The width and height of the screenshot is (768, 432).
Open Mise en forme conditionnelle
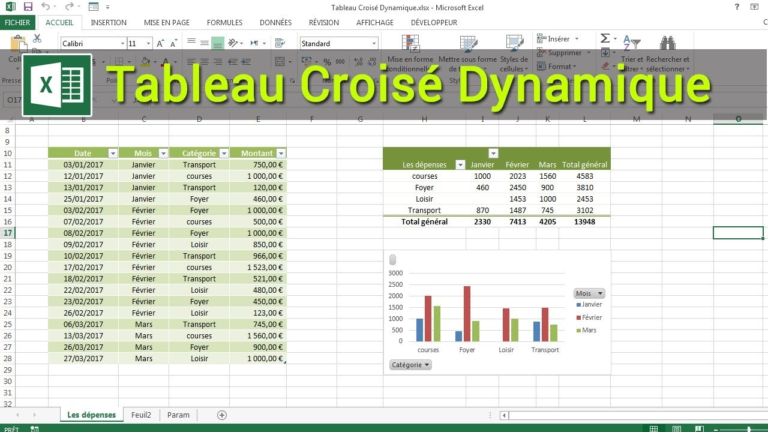(410, 54)
